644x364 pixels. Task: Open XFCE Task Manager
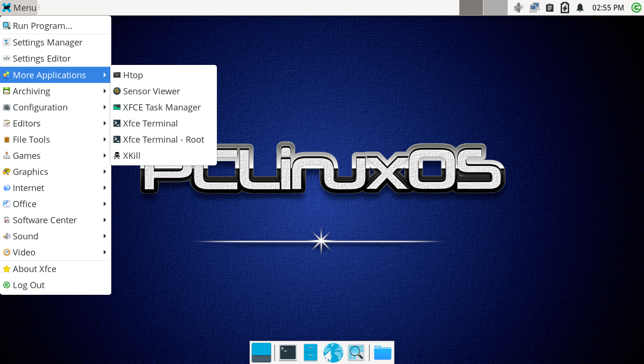tap(163, 107)
